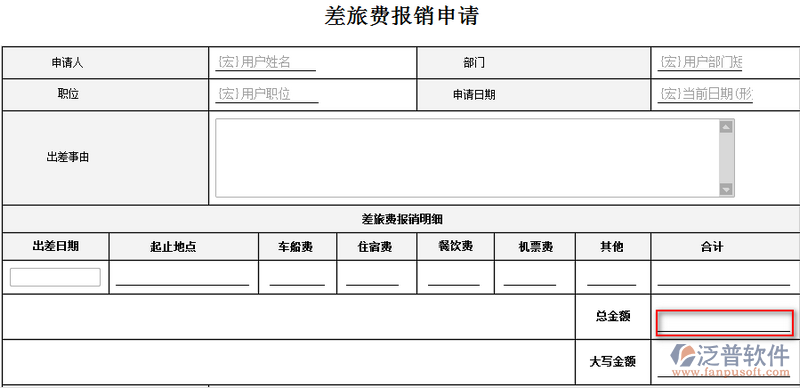Click inside the 出差事由 text area
This screenshot has width=800, height=388.
[x=467, y=158]
